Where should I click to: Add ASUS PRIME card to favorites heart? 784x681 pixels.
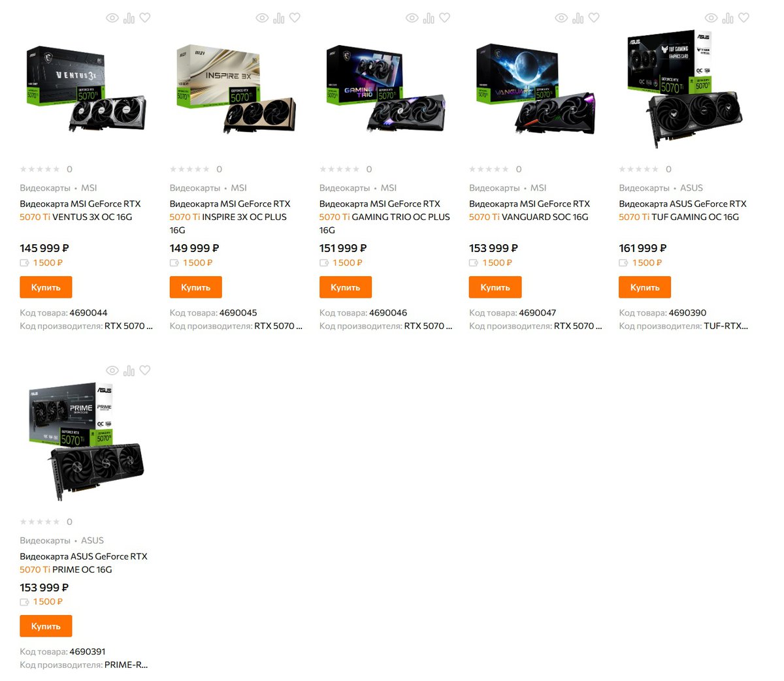(145, 370)
